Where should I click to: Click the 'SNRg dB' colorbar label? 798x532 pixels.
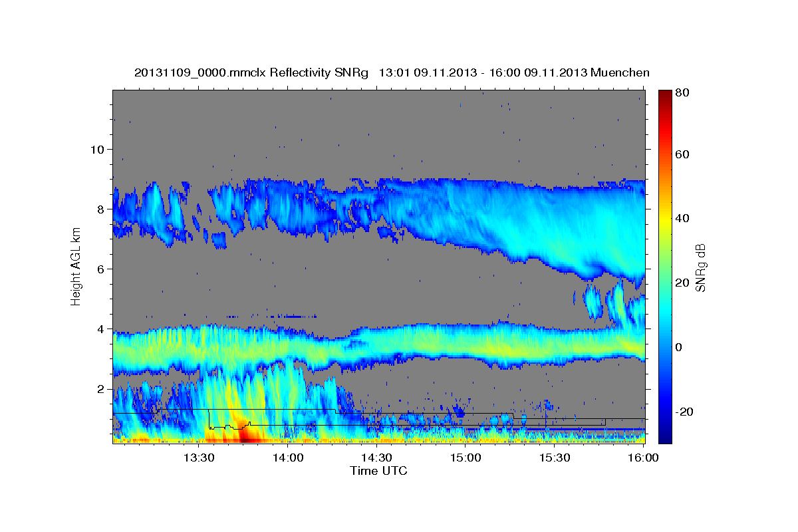point(700,267)
